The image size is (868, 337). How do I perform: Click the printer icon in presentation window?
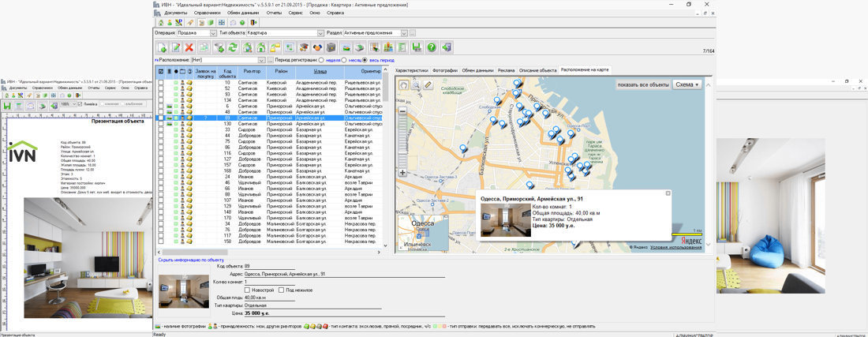(42, 105)
